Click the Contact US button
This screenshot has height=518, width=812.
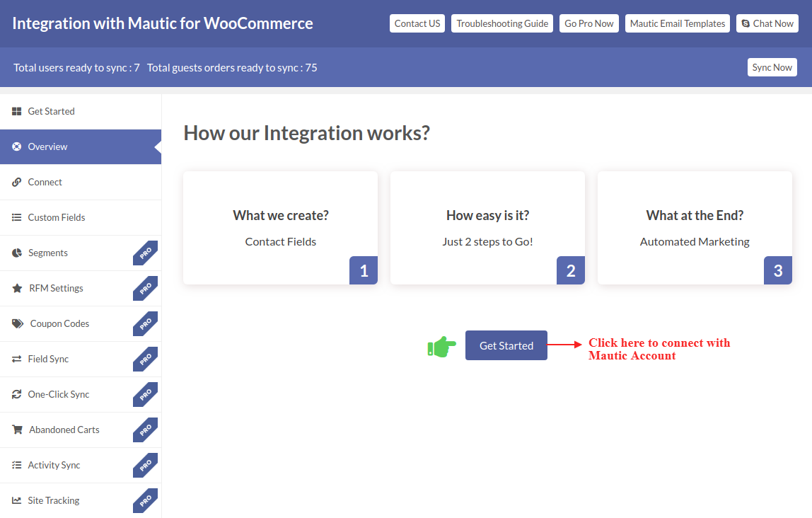tap(417, 23)
